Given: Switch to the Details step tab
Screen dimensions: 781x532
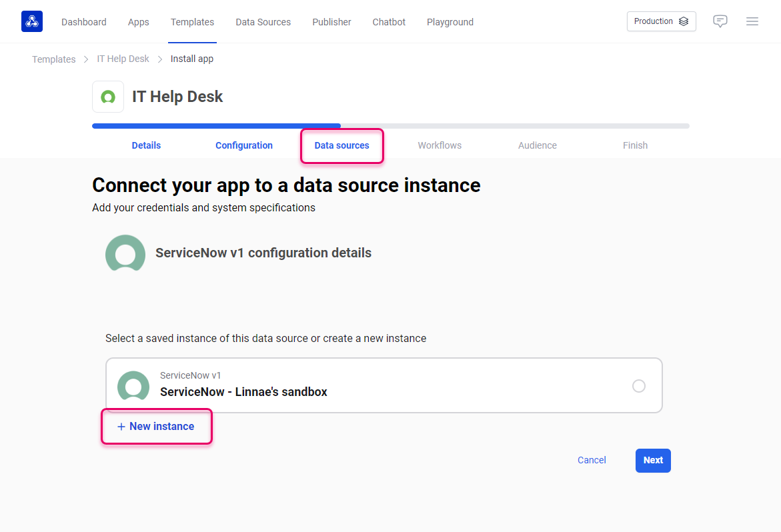Looking at the screenshot, I should click(146, 145).
